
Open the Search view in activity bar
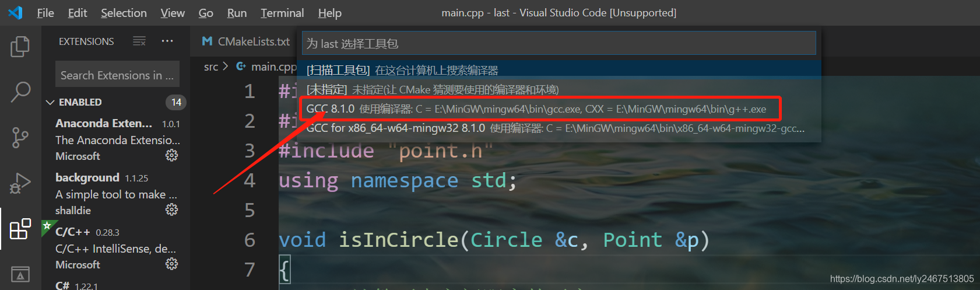[20, 92]
